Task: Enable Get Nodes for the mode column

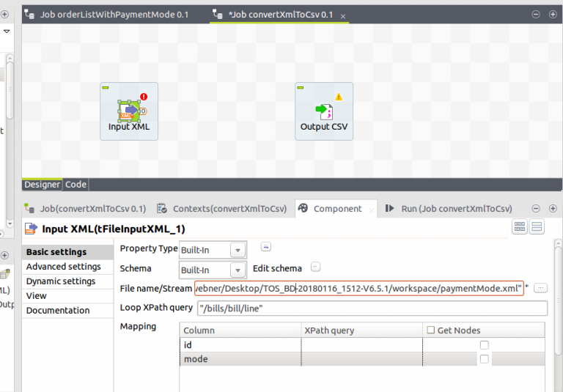Action: [x=484, y=359]
